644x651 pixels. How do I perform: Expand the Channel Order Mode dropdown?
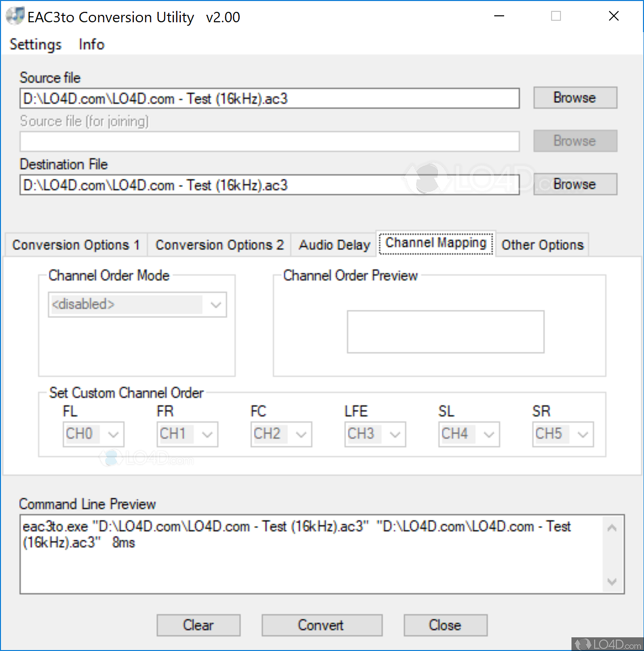[x=137, y=304]
